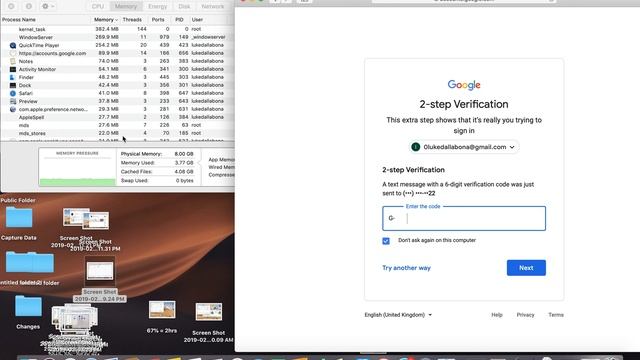640x360 pixels.
Task: Sort processes by Ports column
Action: [x=158, y=20]
